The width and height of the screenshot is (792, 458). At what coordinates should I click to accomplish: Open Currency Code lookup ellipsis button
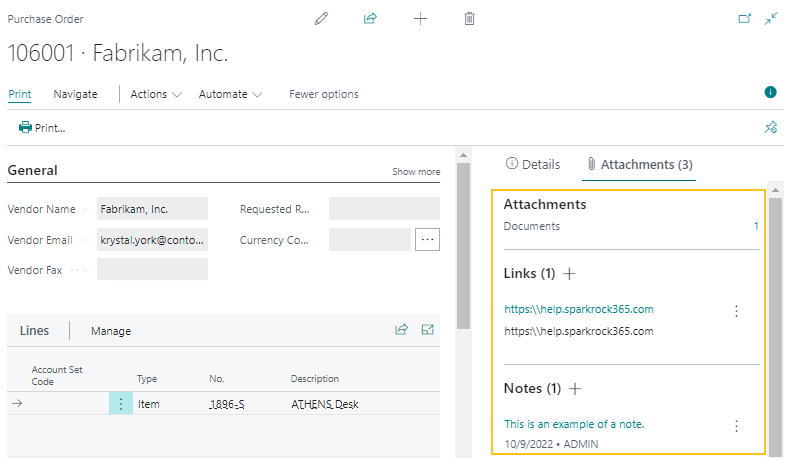427,240
